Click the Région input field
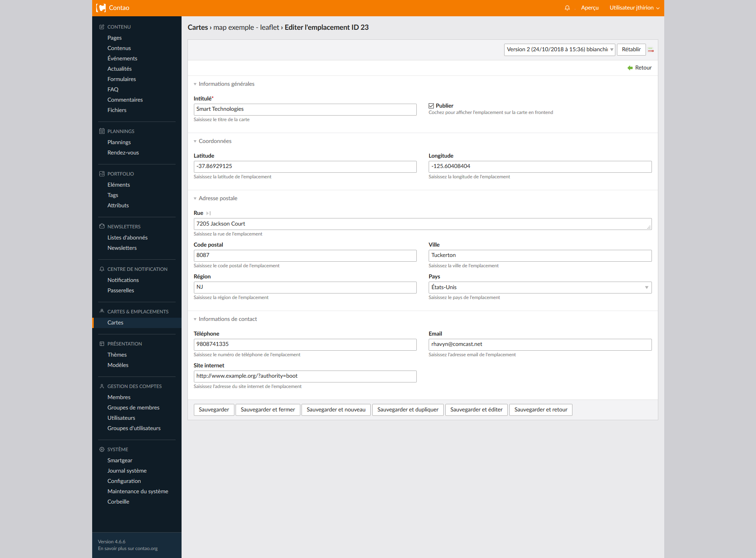 click(305, 288)
